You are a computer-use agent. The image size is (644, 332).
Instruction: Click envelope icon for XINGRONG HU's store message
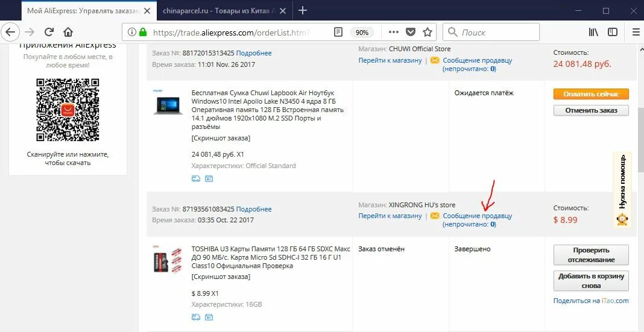(435, 216)
